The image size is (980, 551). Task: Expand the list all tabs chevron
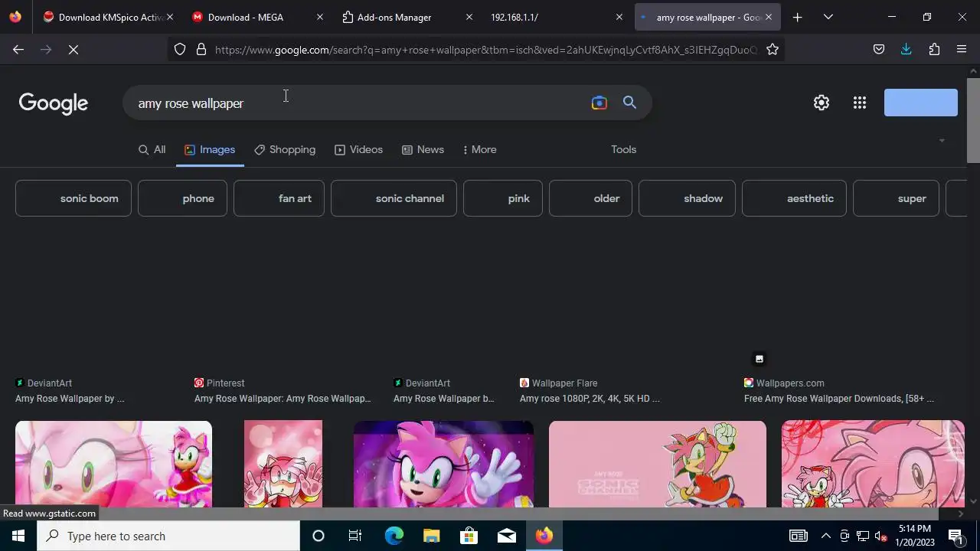pyautogui.click(x=828, y=17)
